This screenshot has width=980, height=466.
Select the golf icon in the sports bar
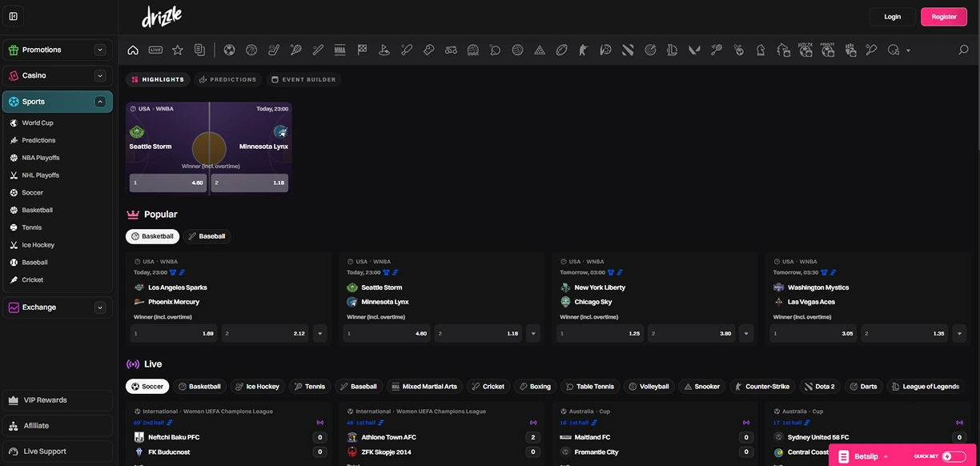[384, 50]
